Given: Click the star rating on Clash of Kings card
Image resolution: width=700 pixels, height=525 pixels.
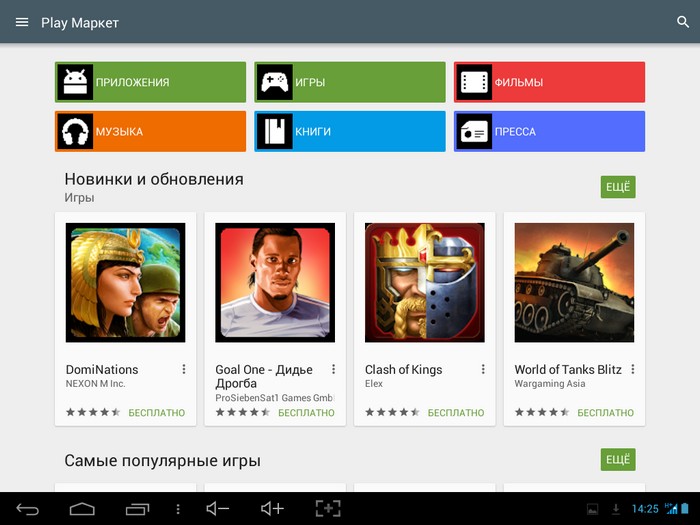Looking at the screenshot, I should click(x=392, y=412).
